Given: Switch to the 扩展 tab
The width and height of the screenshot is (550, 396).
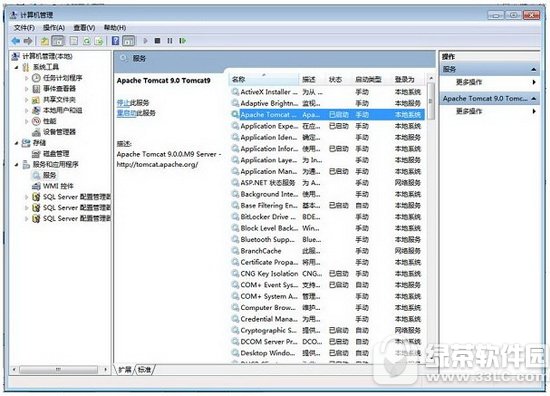Looking at the screenshot, I should 125,369.
